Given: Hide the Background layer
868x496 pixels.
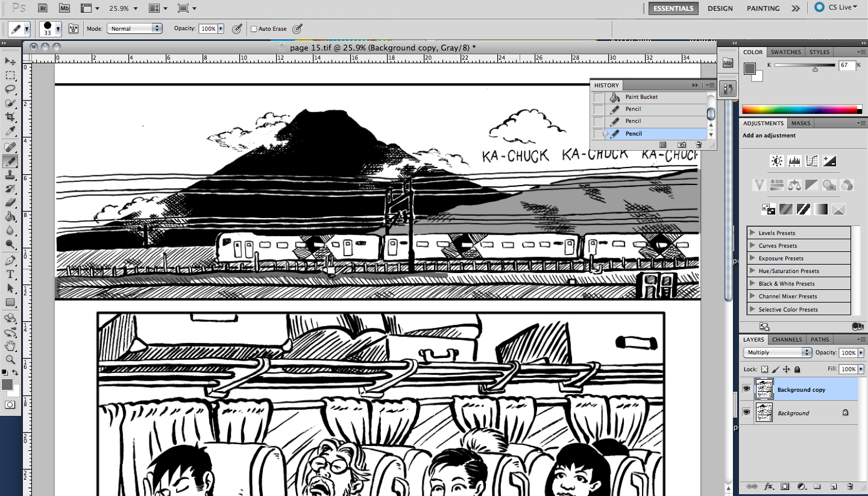Looking at the screenshot, I should 747,412.
